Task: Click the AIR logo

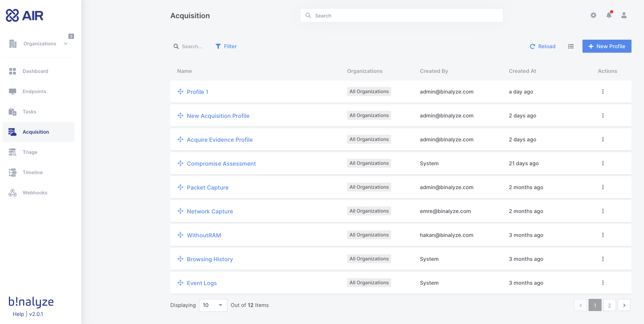Action: (25, 16)
